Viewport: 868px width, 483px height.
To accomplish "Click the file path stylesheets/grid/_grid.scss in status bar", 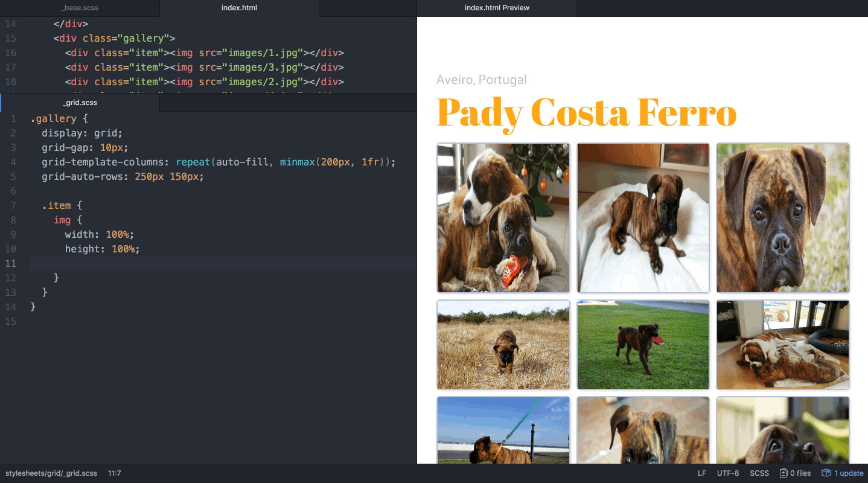I will (51, 473).
